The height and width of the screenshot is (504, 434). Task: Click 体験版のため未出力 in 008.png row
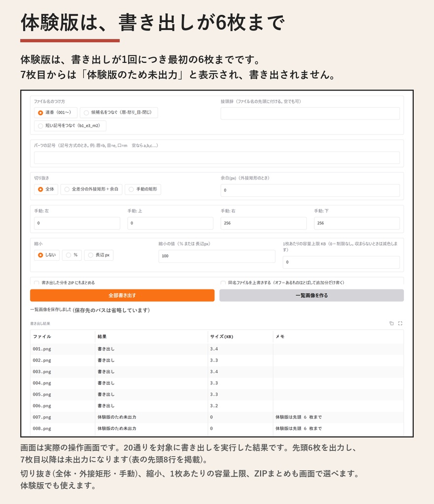click(152, 429)
